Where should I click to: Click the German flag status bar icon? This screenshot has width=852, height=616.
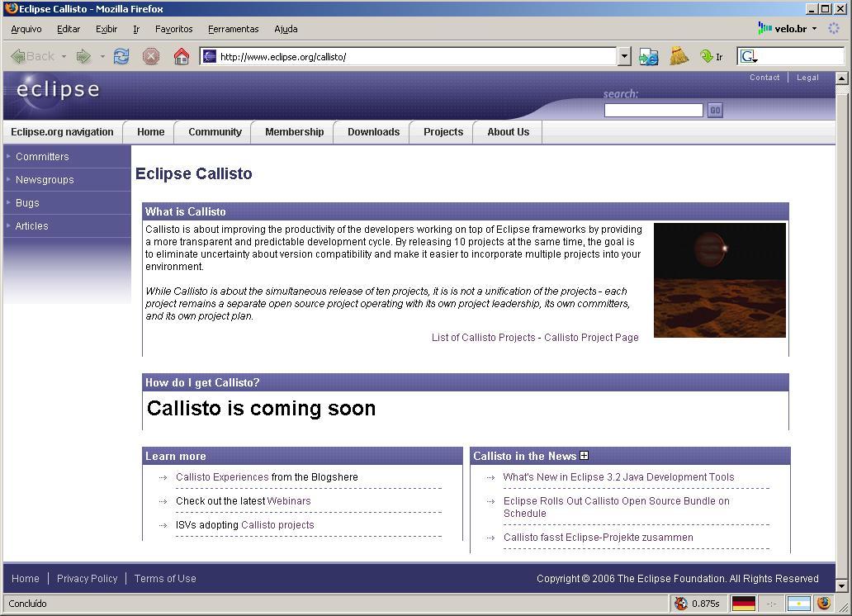[x=743, y=603]
